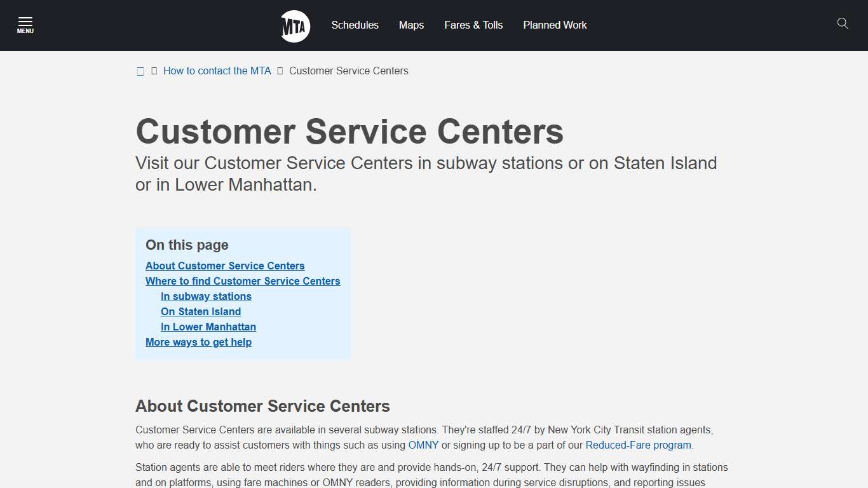Open the Planned Work section
868x488 pixels.
coord(554,25)
